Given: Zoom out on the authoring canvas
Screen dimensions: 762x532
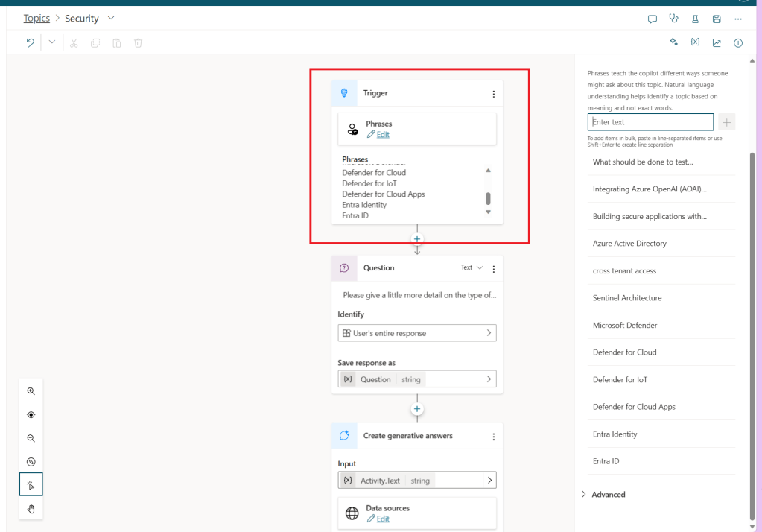Looking at the screenshot, I should point(31,439).
